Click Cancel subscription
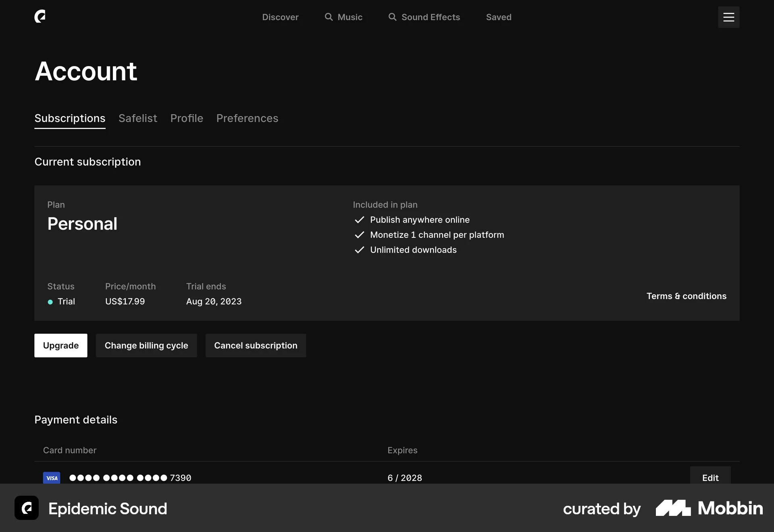Viewport: 774px width, 532px height. pyautogui.click(x=256, y=345)
